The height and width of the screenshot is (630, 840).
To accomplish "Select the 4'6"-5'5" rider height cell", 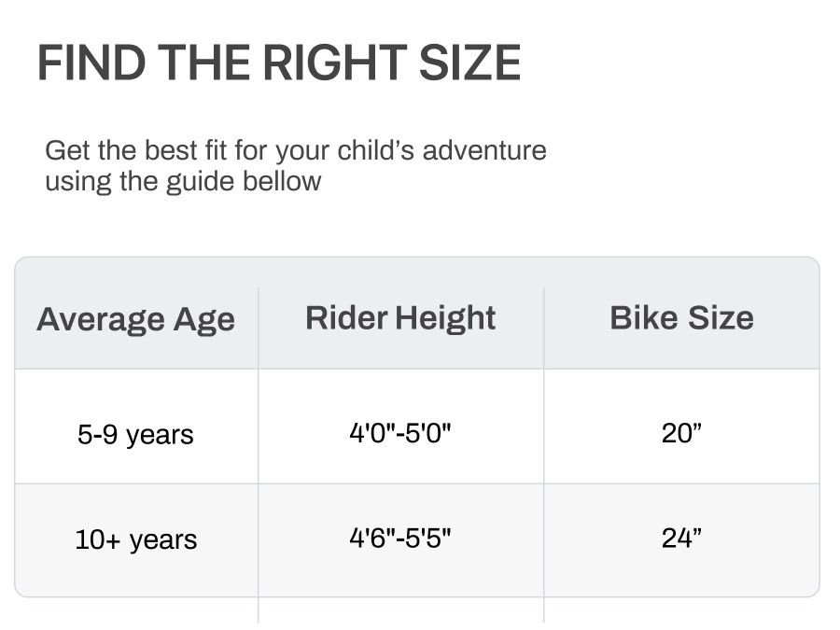I will point(400,539).
